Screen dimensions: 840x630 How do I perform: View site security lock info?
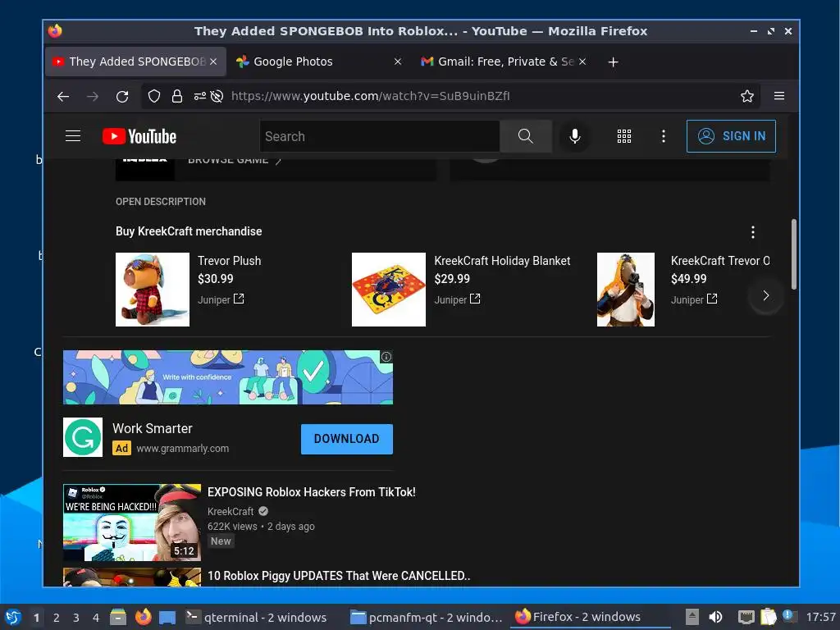177,97
